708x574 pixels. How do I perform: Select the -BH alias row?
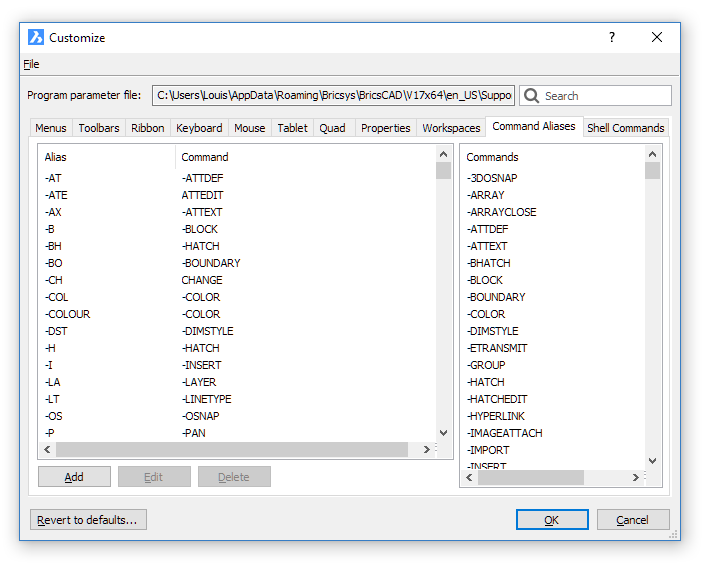54,246
